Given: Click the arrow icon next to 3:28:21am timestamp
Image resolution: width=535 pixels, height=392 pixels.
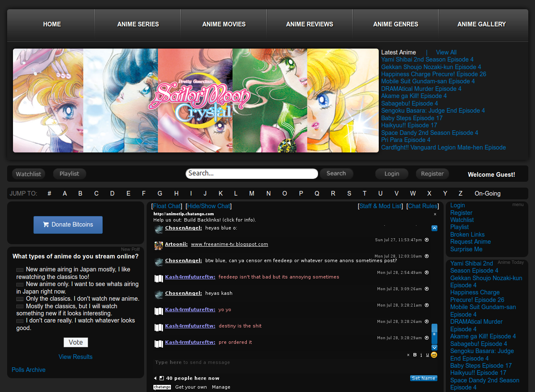Looking at the screenshot, I should (427, 305).
